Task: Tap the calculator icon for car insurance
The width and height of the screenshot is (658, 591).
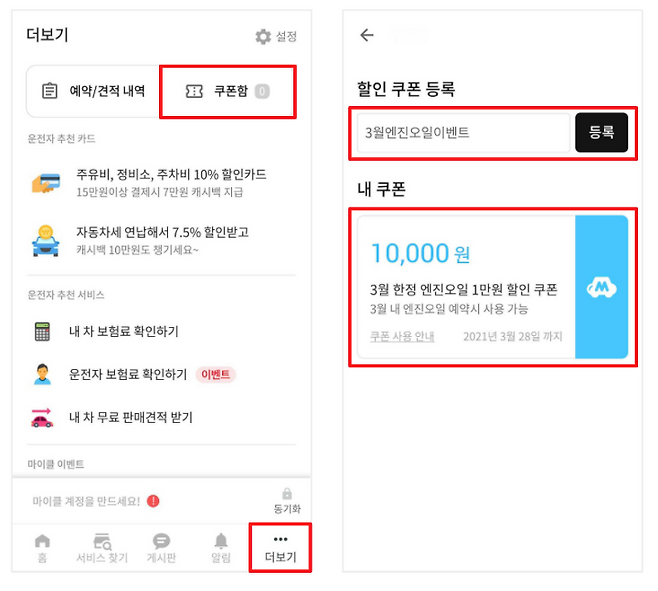Action: click(42, 331)
